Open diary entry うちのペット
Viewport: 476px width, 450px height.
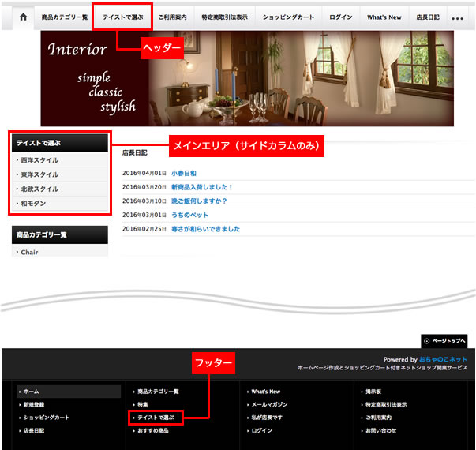189,215
